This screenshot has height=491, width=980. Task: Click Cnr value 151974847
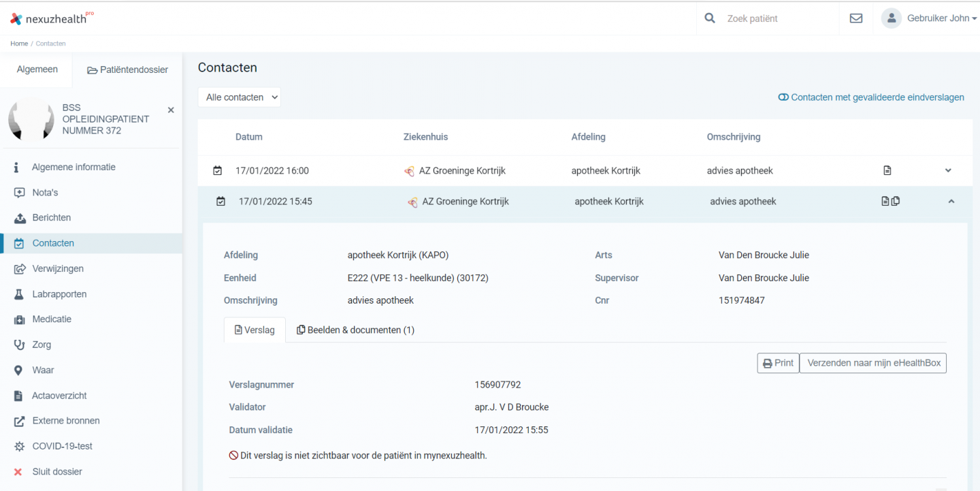[x=742, y=300]
